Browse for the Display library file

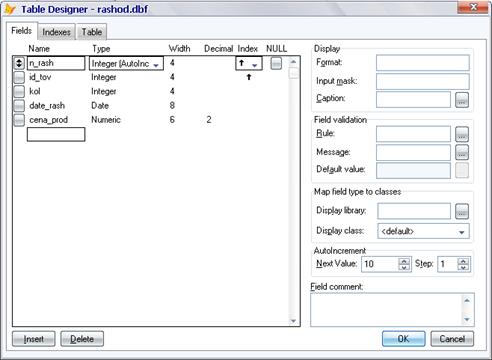click(462, 211)
